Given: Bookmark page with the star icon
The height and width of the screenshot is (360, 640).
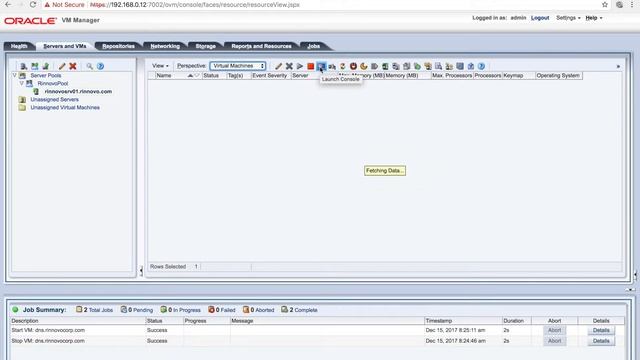Looking at the screenshot, I should click(x=605, y=5).
